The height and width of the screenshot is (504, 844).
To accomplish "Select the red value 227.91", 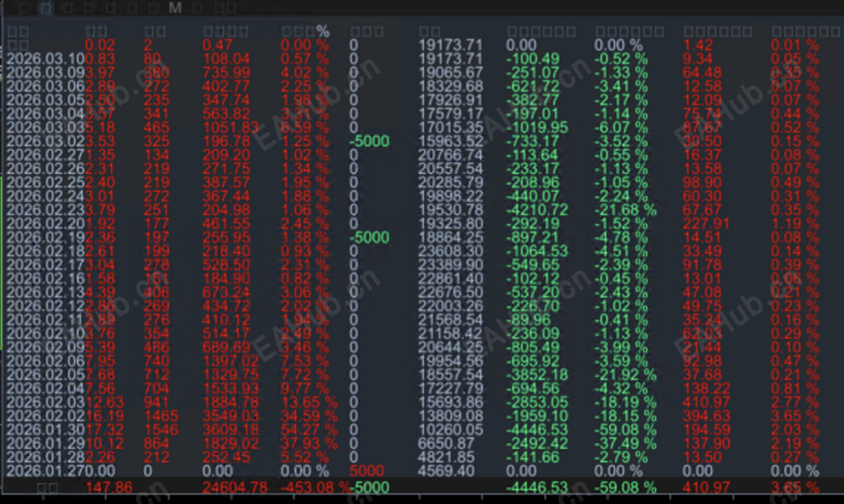I will click(x=706, y=223).
